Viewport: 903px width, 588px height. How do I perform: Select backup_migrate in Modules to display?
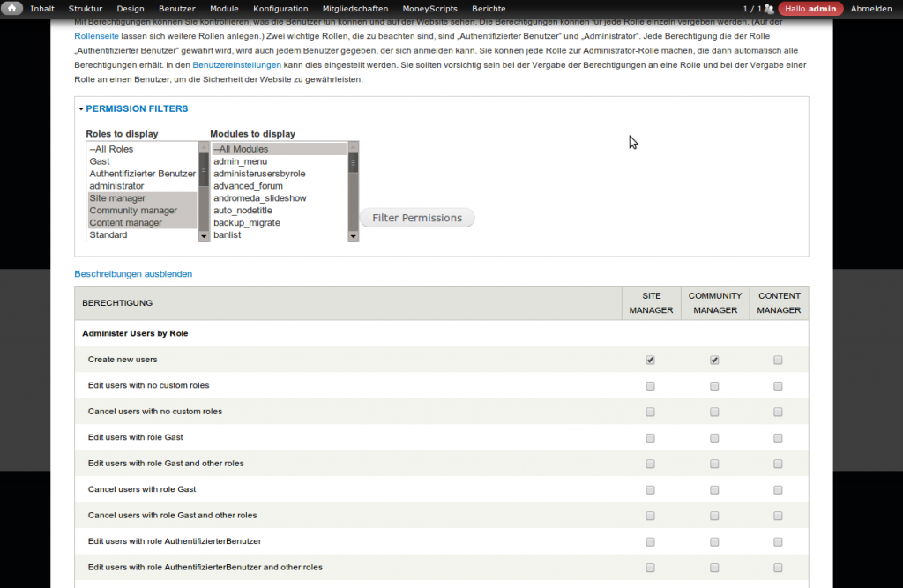[x=247, y=223]
